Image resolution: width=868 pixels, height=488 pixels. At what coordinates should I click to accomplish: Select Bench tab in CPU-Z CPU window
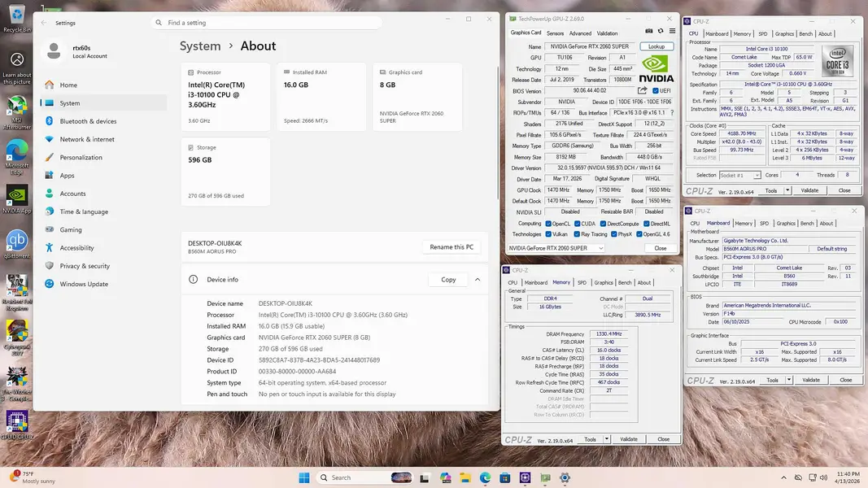click(x=806, y=33)
